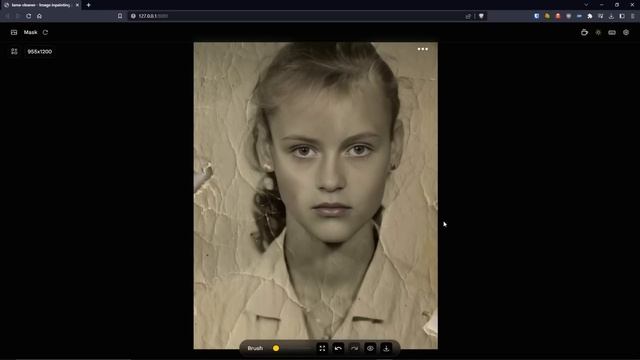
Task: Click the undo arrow in the bottom toolbar
Action: [338, 348]
